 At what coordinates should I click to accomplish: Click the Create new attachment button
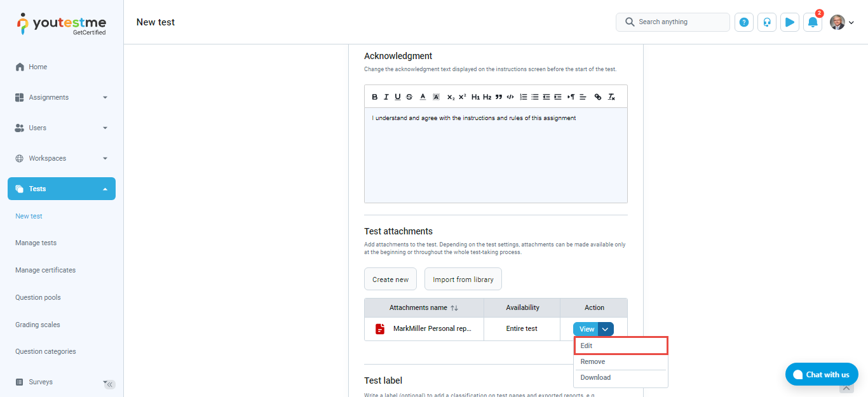point(390,279)
